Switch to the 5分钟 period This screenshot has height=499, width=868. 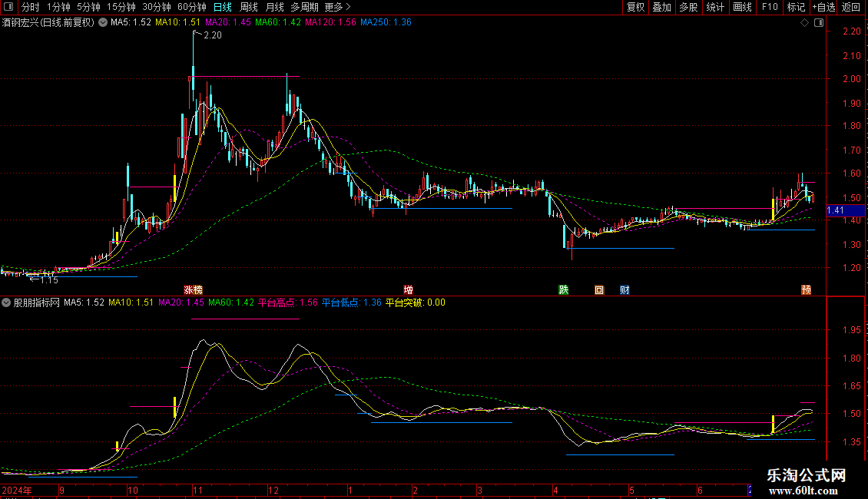(x=88, y=7)
